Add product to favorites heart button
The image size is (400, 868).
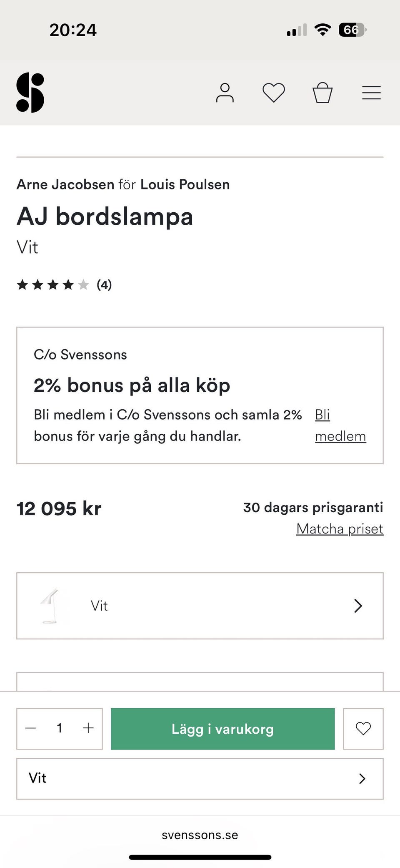click(x=363, y=729)
